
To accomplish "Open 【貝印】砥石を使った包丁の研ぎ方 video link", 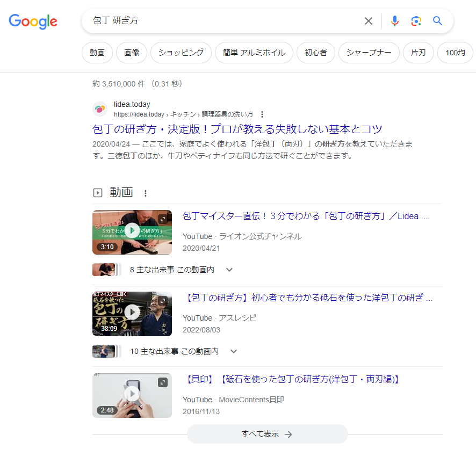I will pyautogui.click(x=291, y=379).
